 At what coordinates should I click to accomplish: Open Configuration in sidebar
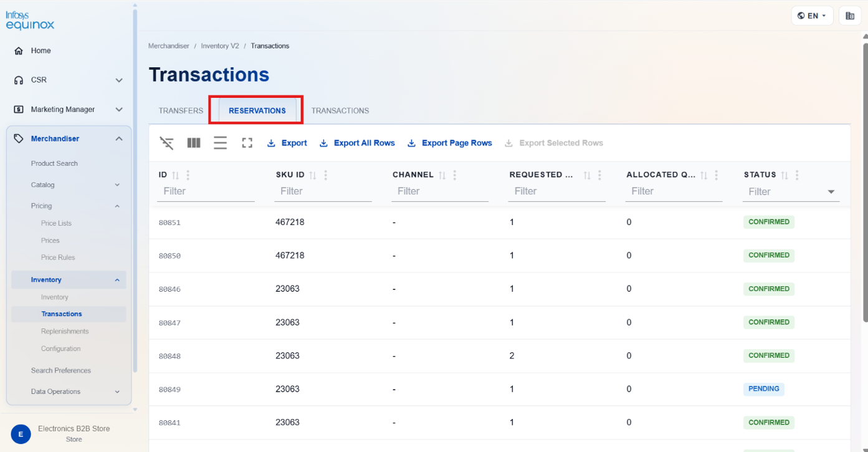click(x=61, y=349)
